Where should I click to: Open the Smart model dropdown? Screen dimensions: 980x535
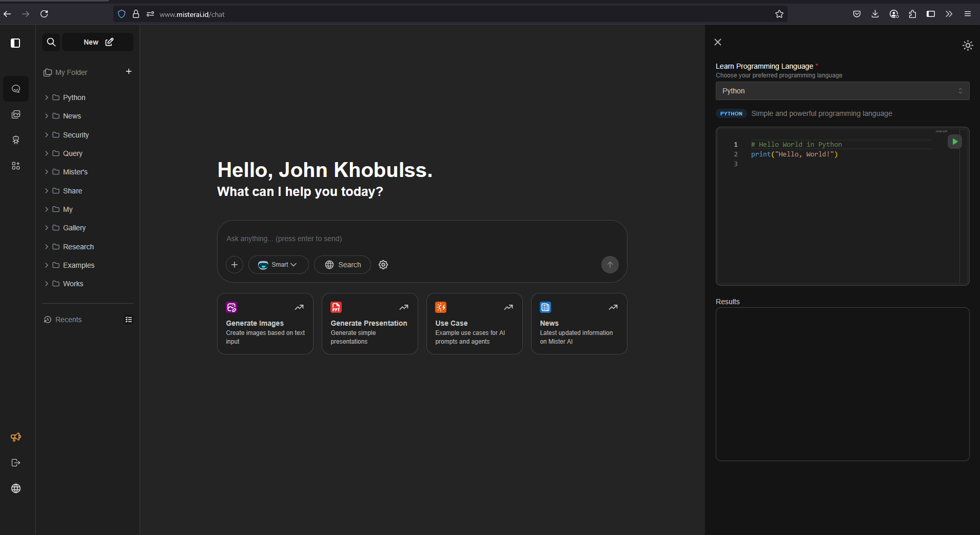click(x=278, y=265)
